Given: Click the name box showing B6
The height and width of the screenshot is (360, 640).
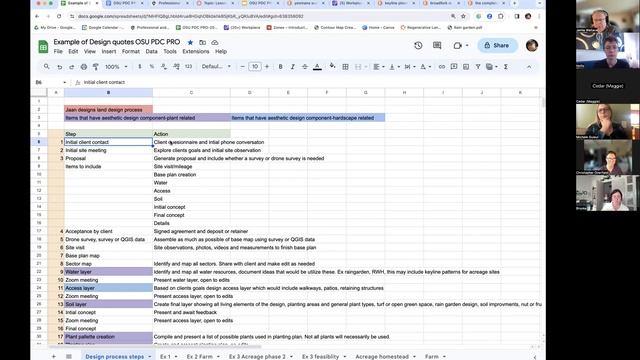Looking at the screenshot, I should tap(50, 82).
